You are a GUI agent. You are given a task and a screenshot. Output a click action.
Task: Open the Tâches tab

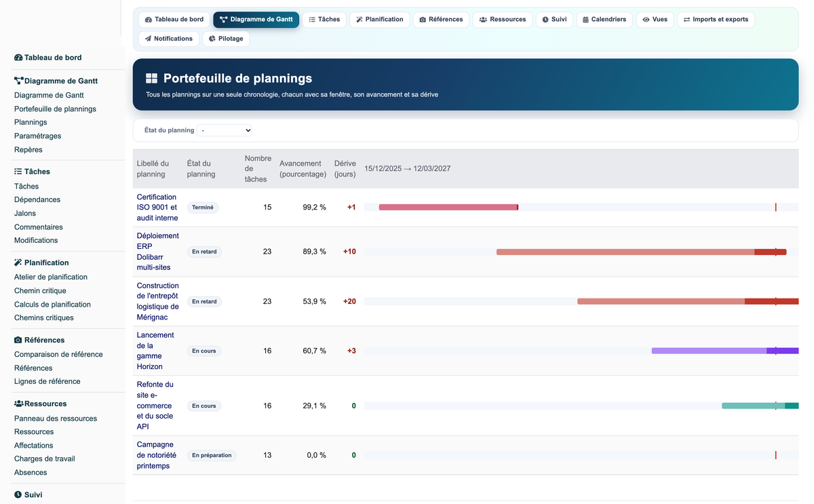324,20
